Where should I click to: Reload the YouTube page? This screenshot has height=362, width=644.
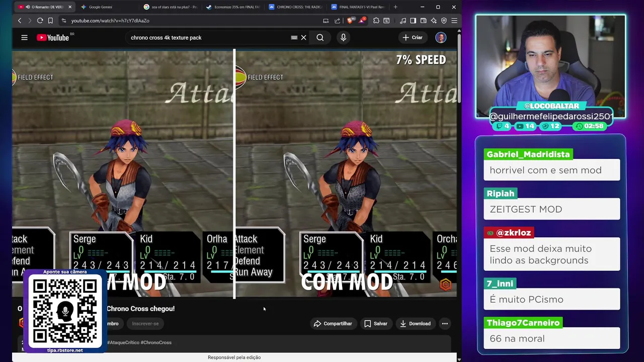40,21
